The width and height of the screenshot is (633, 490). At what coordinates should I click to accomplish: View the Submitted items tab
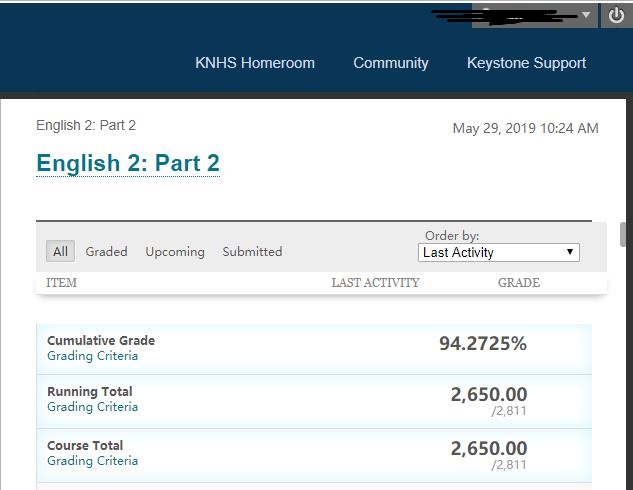pos(252,252)
